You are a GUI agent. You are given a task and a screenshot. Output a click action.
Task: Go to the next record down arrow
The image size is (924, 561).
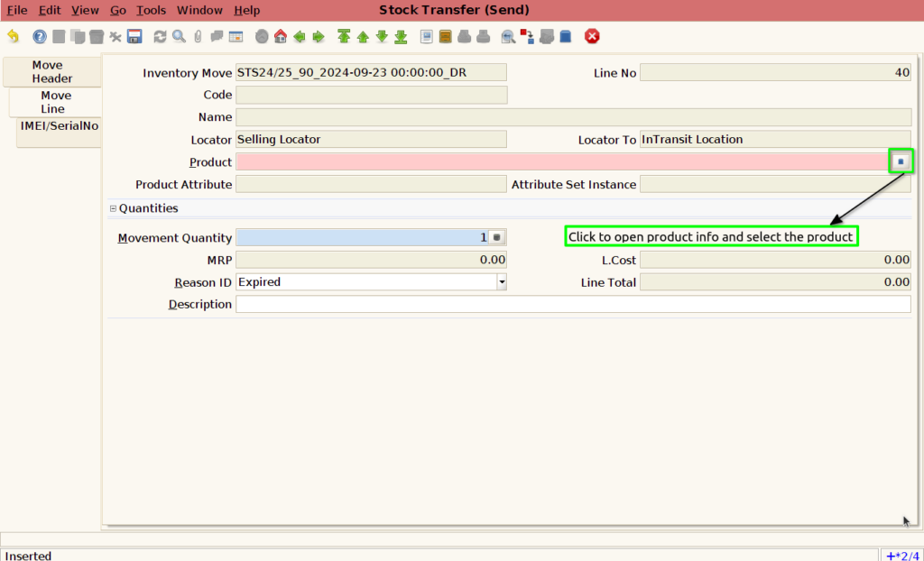[x=382, y=37]
